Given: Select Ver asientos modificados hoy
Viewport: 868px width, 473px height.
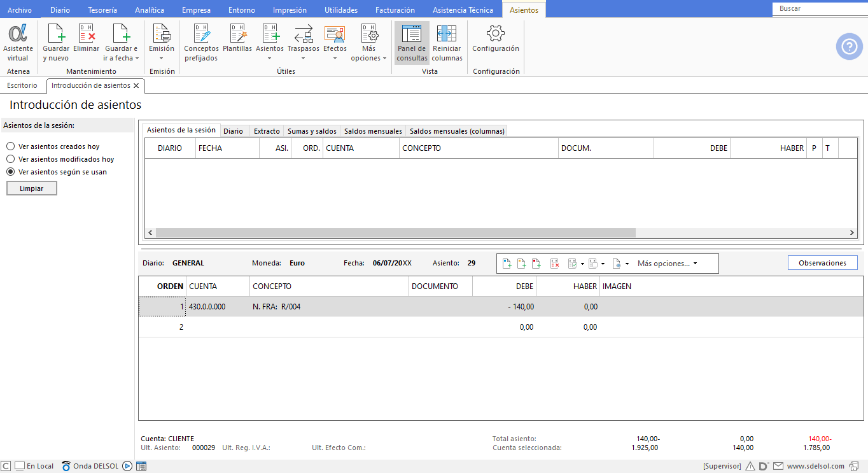Looking at the screenshot, I should point(60,159).
